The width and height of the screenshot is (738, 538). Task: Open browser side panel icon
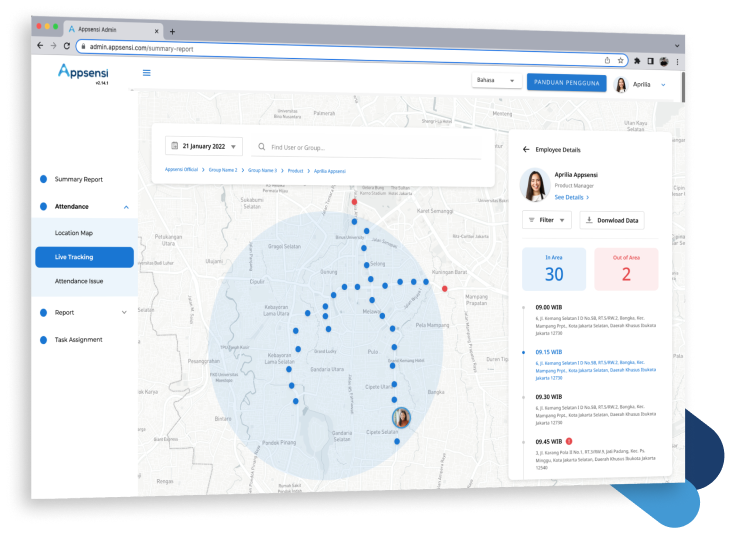click(x=650, y=61)
